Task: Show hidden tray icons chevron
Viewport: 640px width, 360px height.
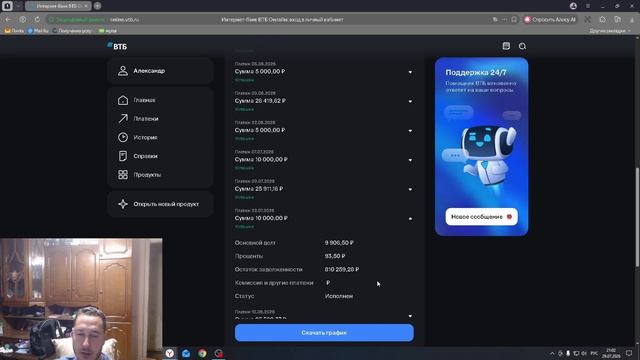Action: pyautogui.click(x=552, y=353)
